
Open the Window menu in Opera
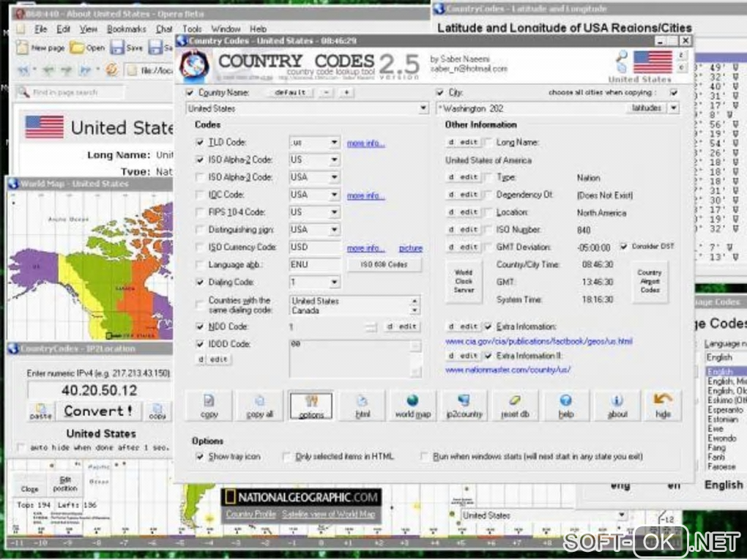226,29
